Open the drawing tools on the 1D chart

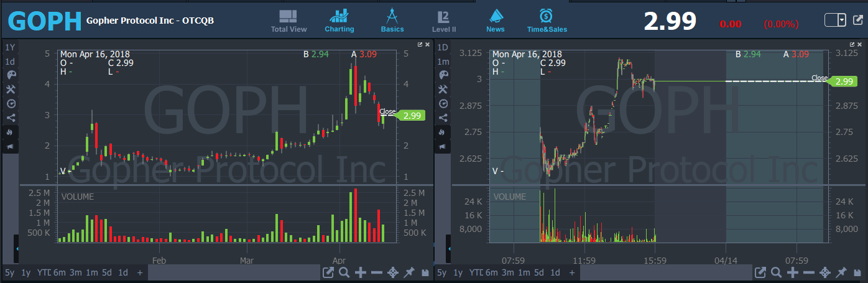tap(443, 89)
